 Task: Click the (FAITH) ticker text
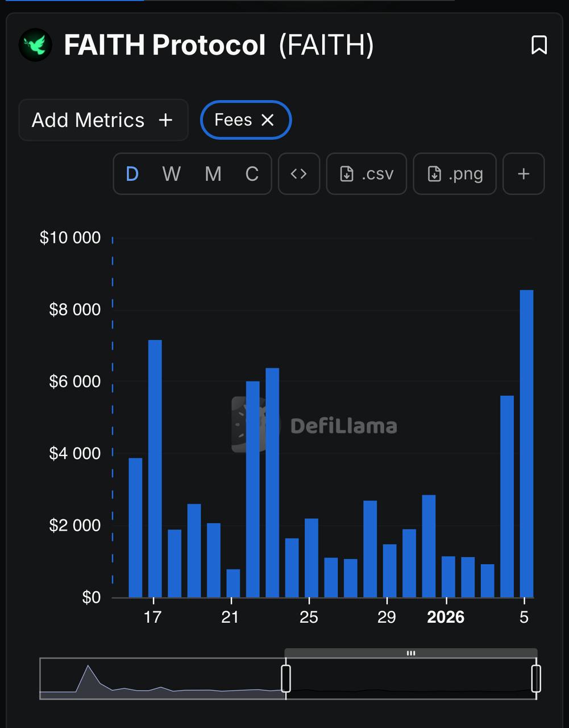pyautogui.click(x=326, y=45)
